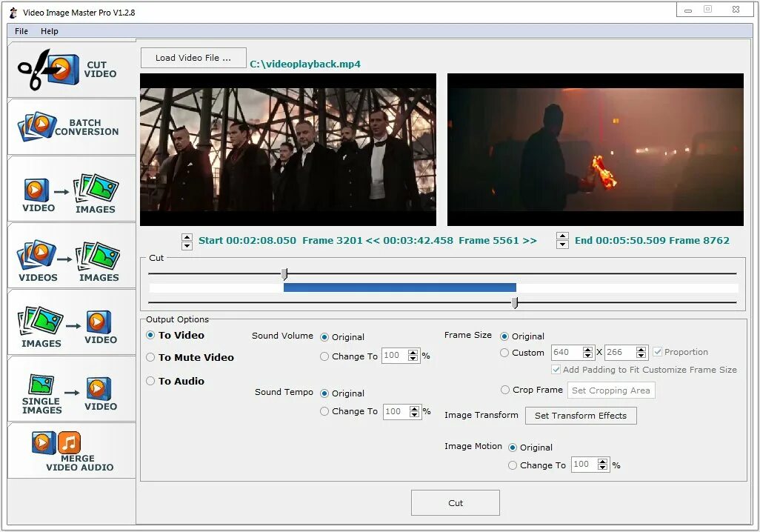Check Add Padding to Fit Customize Frame Size

555,369
